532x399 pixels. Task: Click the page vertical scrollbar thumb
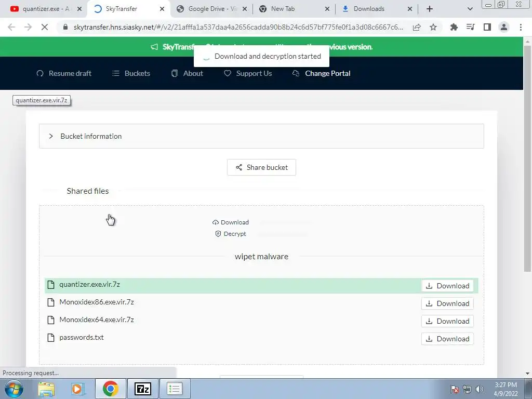(527, 158)
